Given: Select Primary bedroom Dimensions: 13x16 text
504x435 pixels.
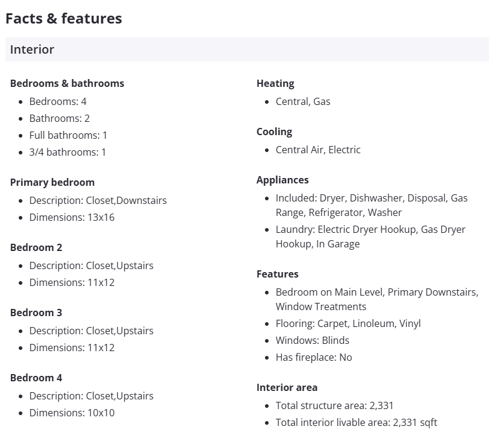Looking at the screenshot, I should tap(72, 217).
